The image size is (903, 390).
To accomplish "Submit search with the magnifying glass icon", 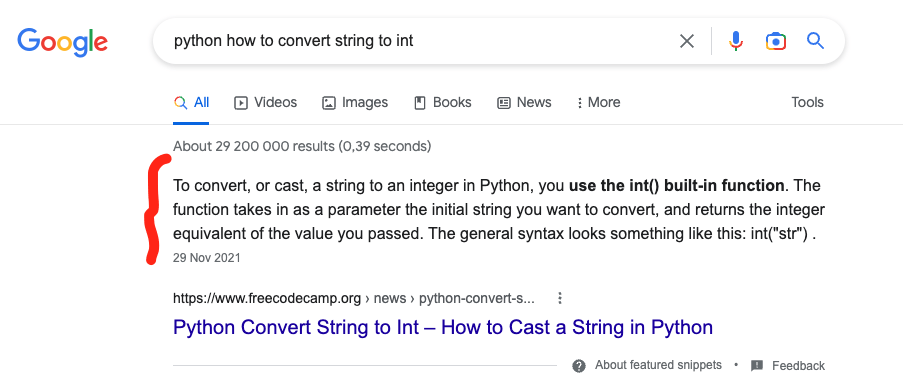I will click(x=815, y=41).
